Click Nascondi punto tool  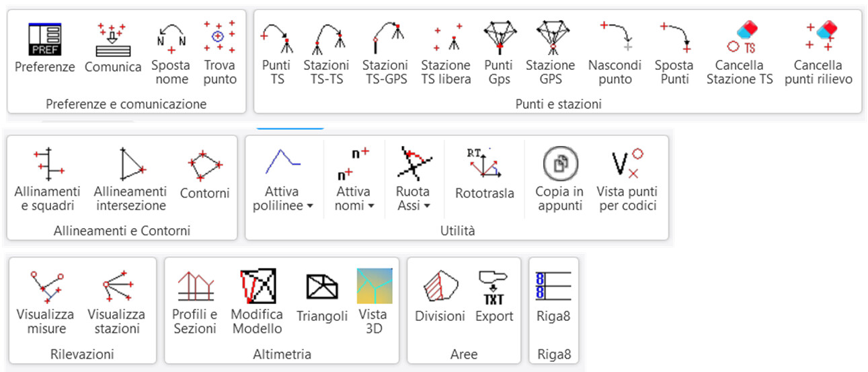point(615,38)
